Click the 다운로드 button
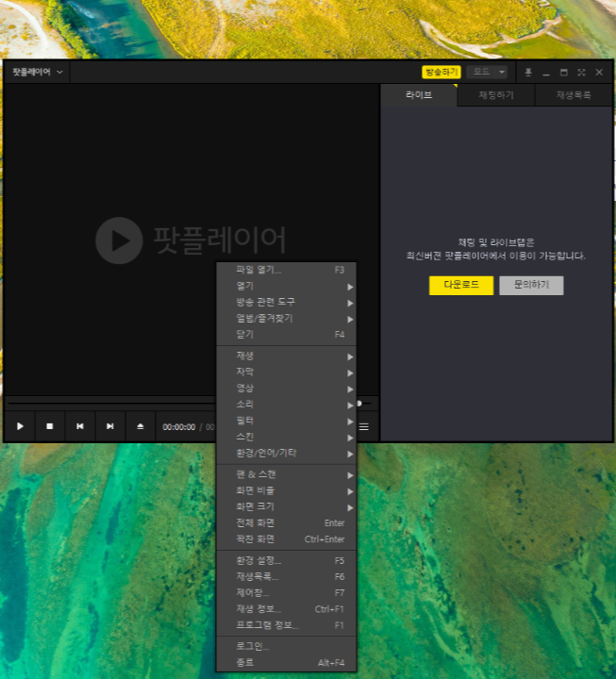 pos(461,286)
